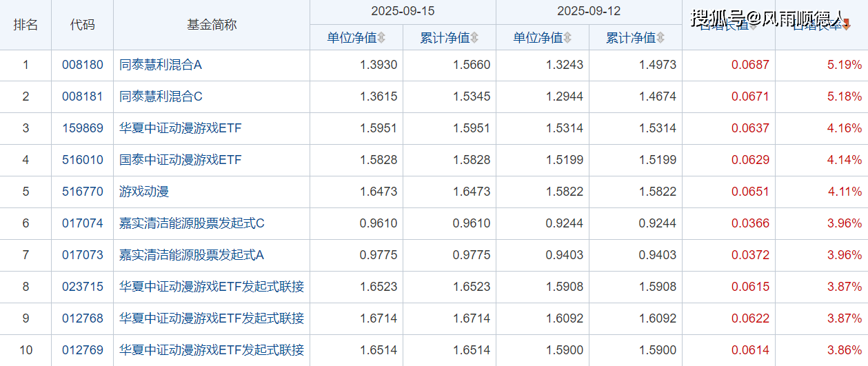
Task: Open fund name in the 012768 row
Action: (x=212, y=319)
